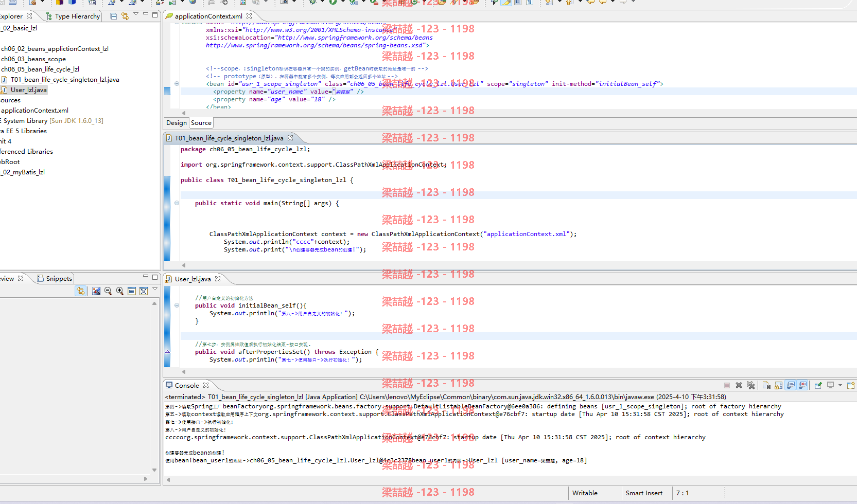
Task: Open the image preview view menu
Action: point(155,289)
